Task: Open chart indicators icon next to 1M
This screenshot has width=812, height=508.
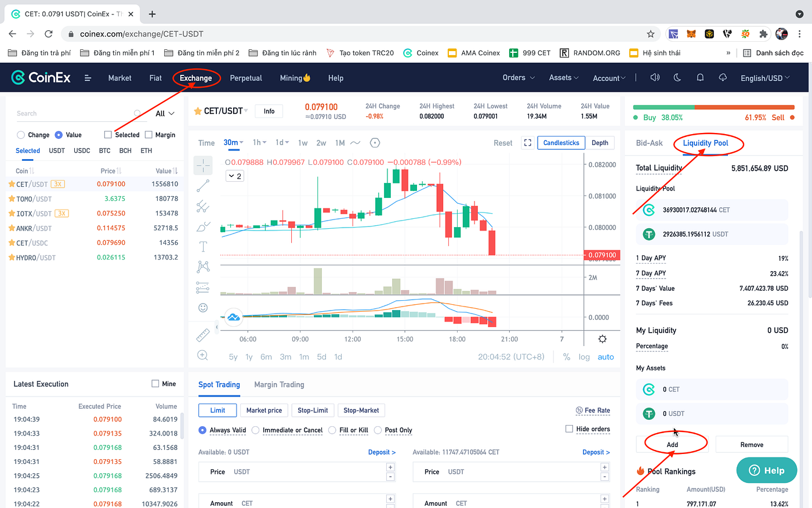Action: 356,143
